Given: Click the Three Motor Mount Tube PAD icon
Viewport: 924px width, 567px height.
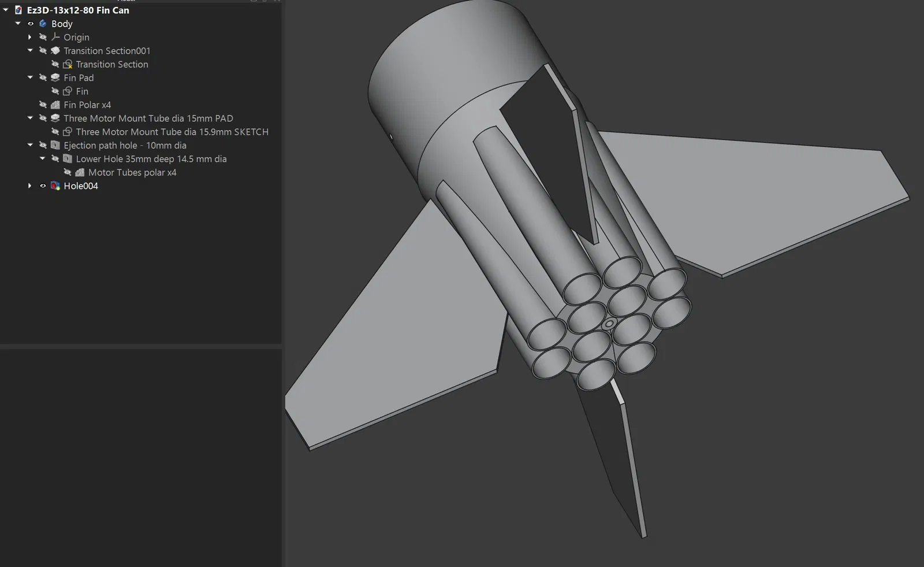Looking at the screenshot, I should [55, 118].
